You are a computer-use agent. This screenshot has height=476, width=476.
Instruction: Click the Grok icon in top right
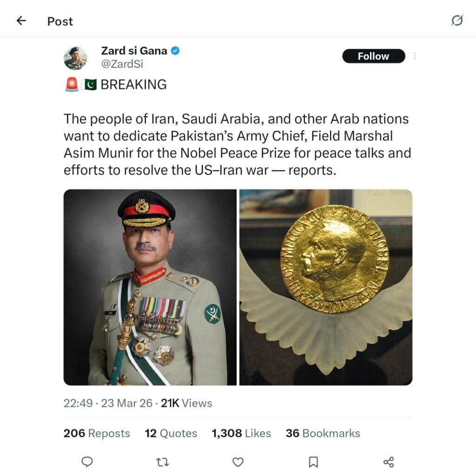457,21
